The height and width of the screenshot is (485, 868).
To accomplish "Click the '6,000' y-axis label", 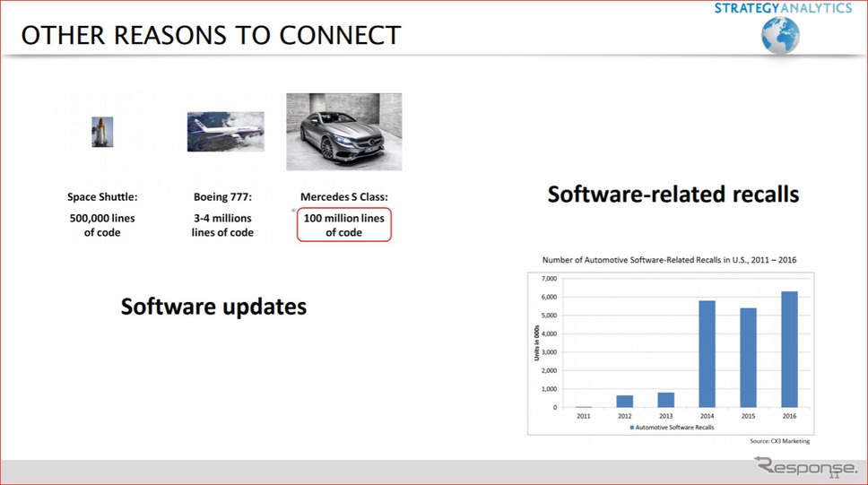I will click(x=549, y=297).
